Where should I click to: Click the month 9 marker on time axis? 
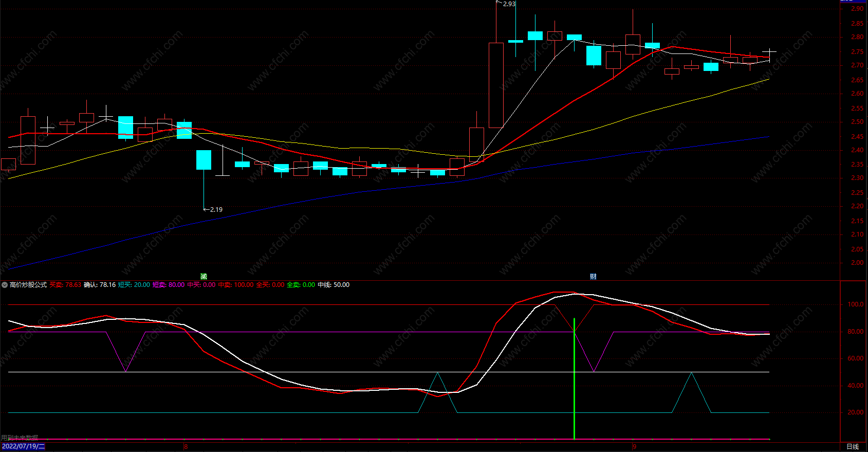634,446
